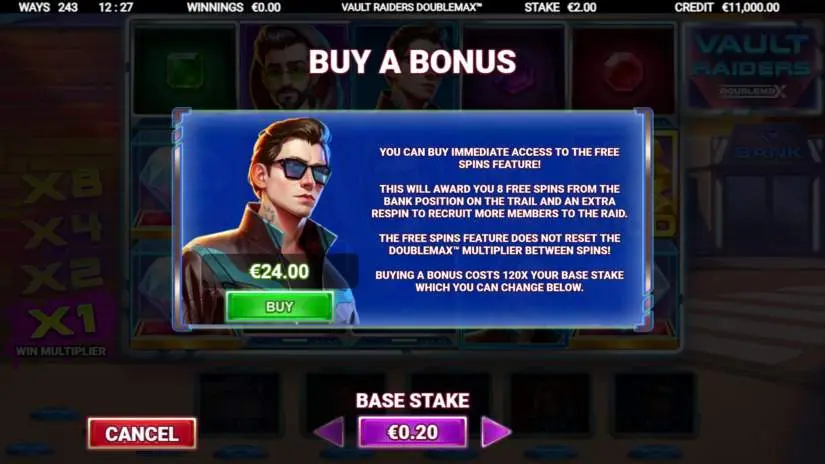
Task: Select the X8 multiplier on the ladder
Action: (x=62, y=185)
